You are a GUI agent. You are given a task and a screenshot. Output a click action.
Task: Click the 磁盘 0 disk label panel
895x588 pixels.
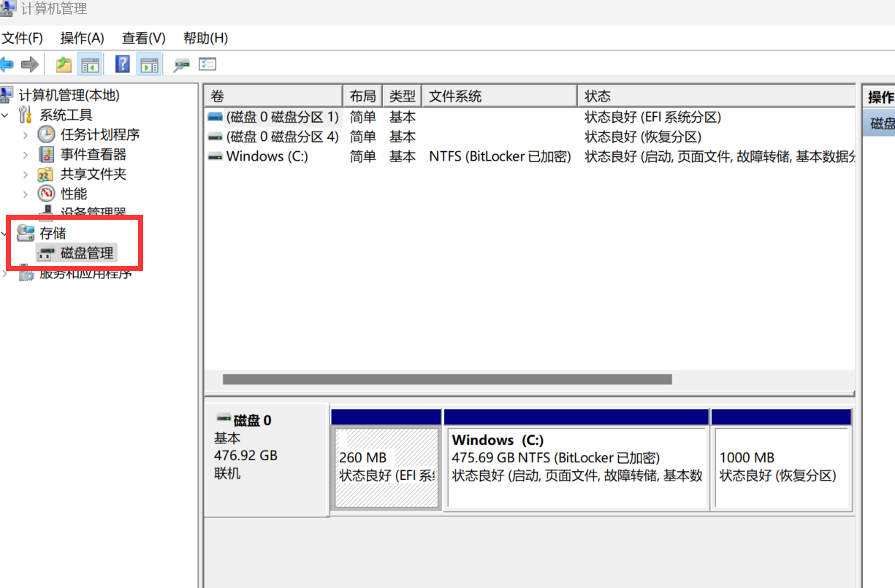266,459
